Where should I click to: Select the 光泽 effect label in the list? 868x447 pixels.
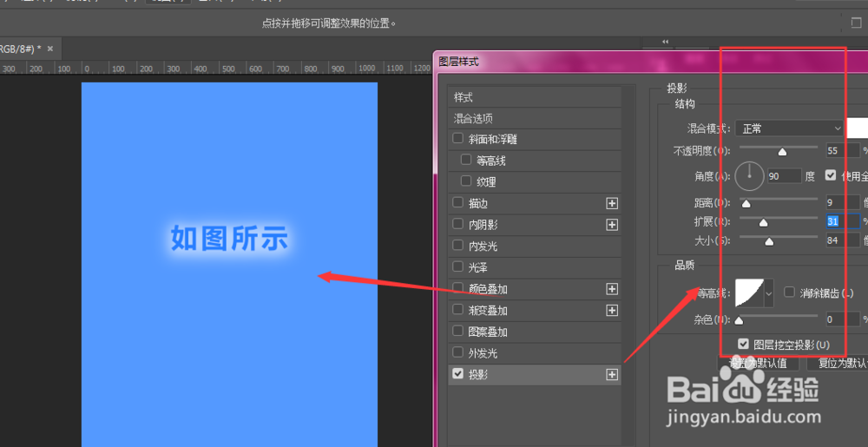(478, 267)
